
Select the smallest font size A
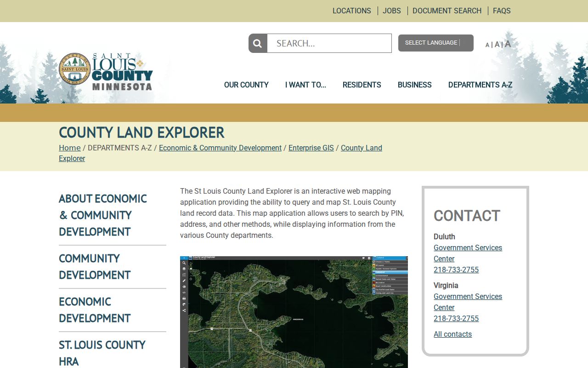[487, 45]
